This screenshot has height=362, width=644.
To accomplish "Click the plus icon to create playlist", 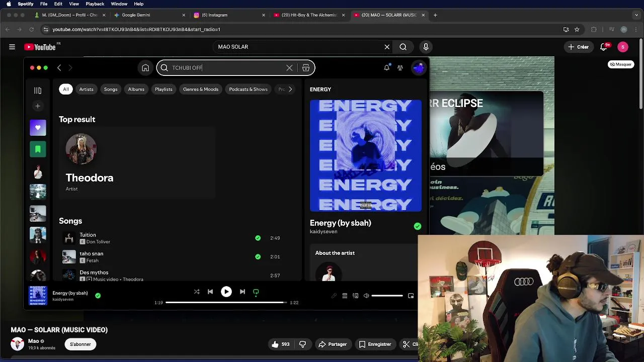I will 38,106.
